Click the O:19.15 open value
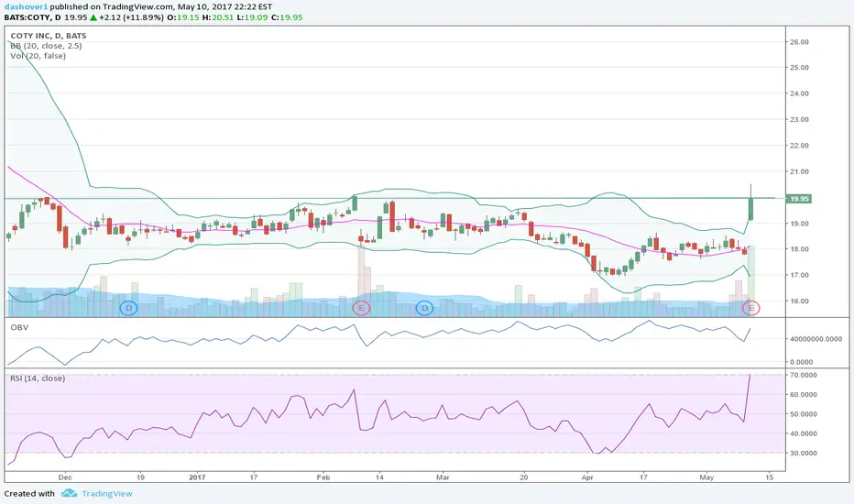 (x=182, y=17)
